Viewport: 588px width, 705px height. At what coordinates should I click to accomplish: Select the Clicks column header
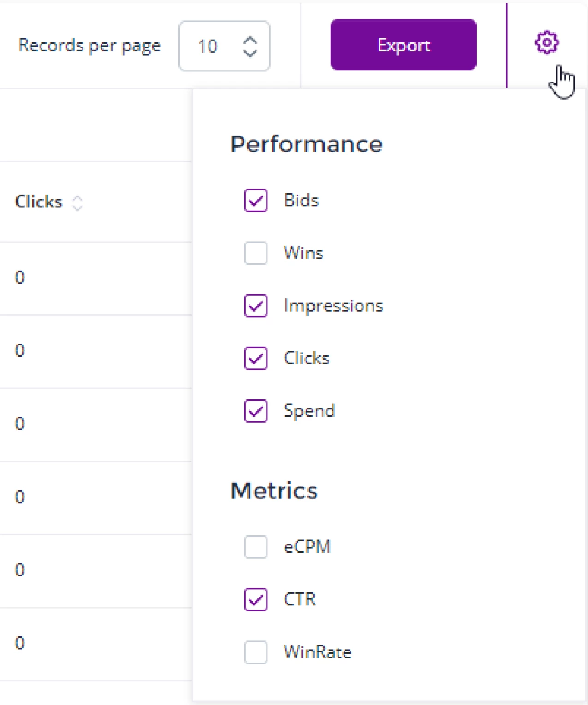[39, 201]
